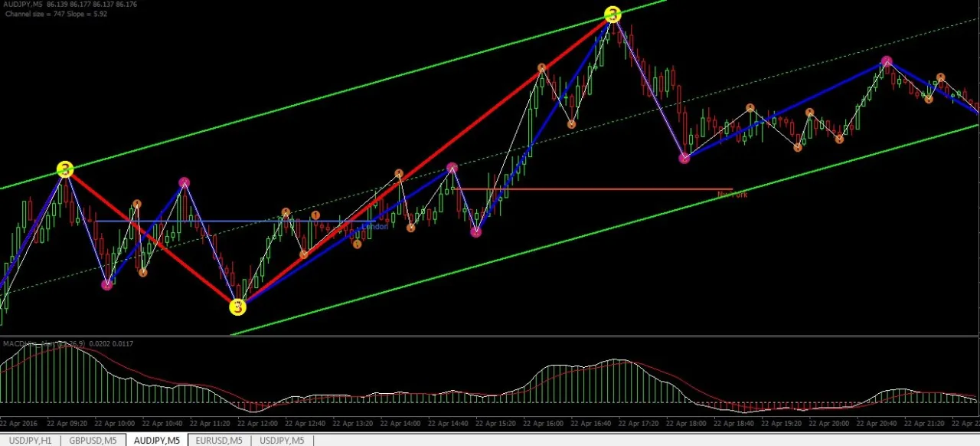Switch to the USDJPY,H1 chart tab
The width and height of the screenshot is (980, 446).
(x=29, y=440)
